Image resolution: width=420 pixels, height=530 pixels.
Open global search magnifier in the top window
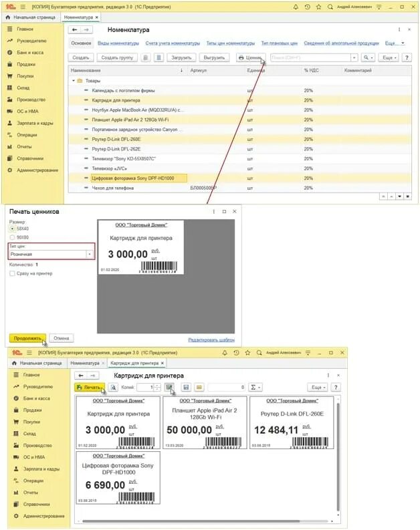pyautogui.click(x=330, y=7)
